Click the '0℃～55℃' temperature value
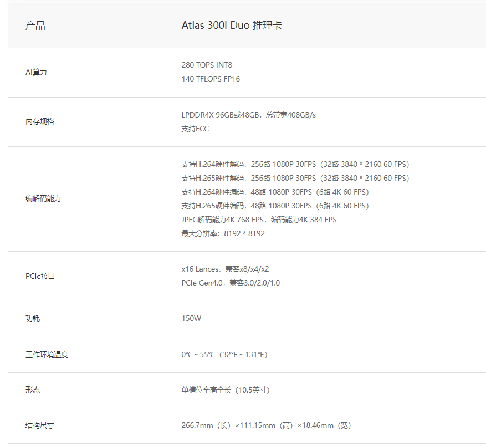The image size is (486, 448). click(224, 354)
